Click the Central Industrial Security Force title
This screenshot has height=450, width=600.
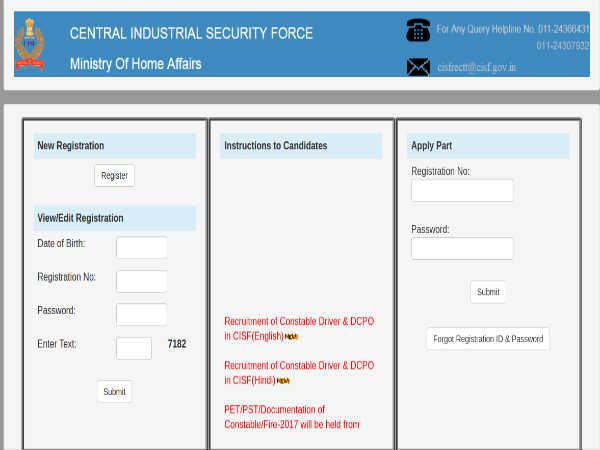[191, 33]
